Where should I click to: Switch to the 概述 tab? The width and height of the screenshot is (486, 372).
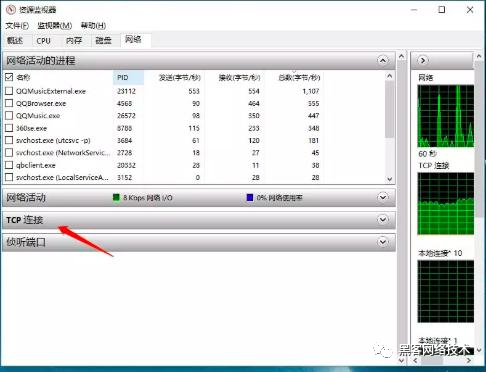coord(15,41)
